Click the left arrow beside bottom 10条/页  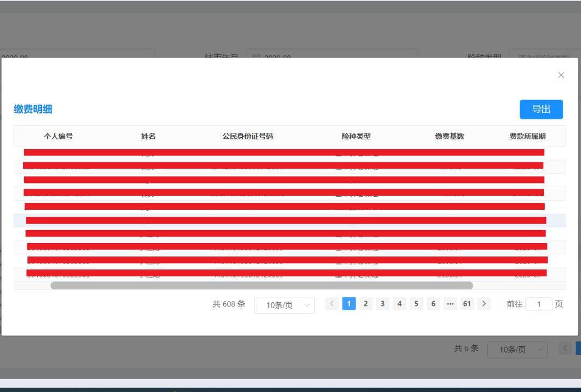(565, 349)
